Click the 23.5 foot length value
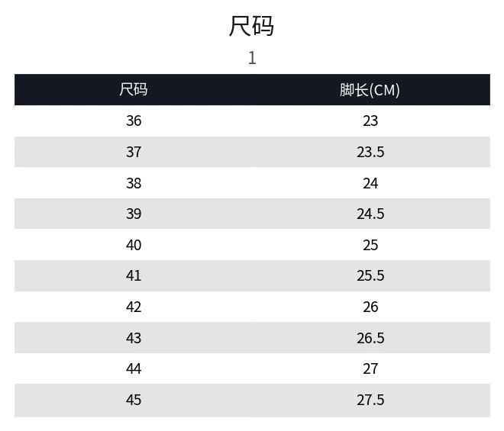Screen dimensions: 504x431 click(x=370, y=152)
